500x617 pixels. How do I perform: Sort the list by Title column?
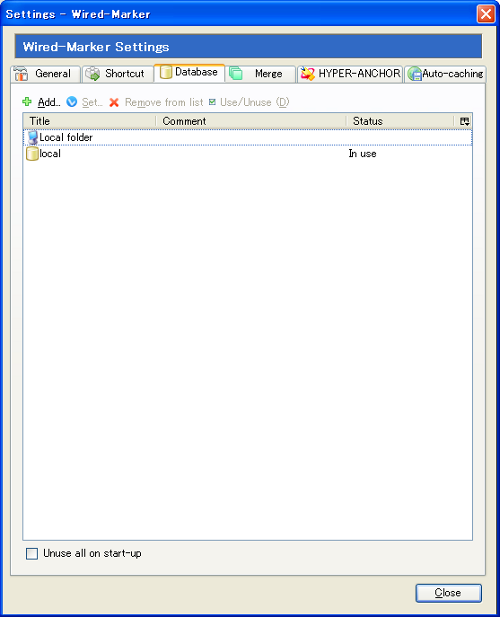click(x=90, y=121)
